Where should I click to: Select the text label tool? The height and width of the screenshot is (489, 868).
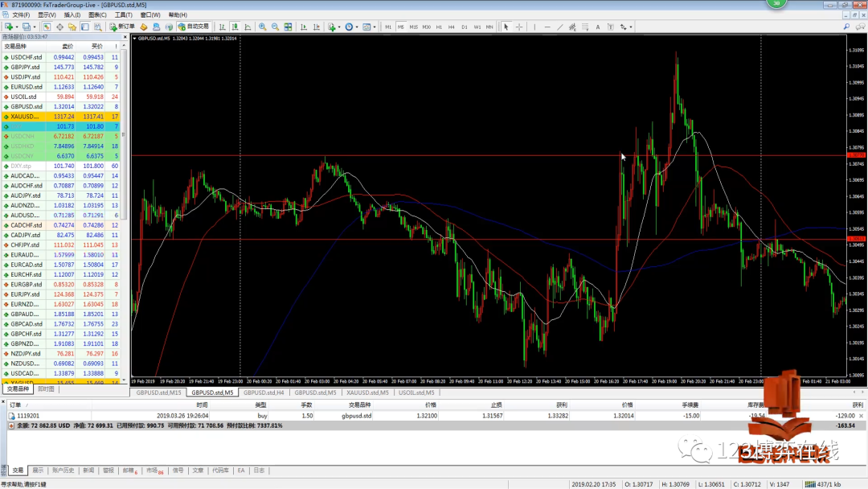[611, 27]
